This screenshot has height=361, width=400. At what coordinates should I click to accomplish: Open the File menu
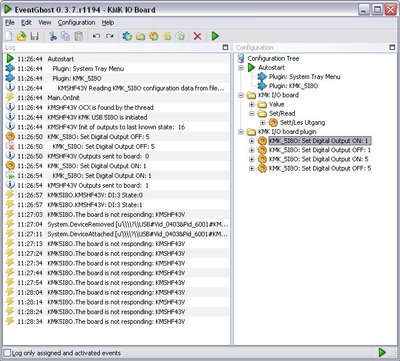tap(10, 23)
